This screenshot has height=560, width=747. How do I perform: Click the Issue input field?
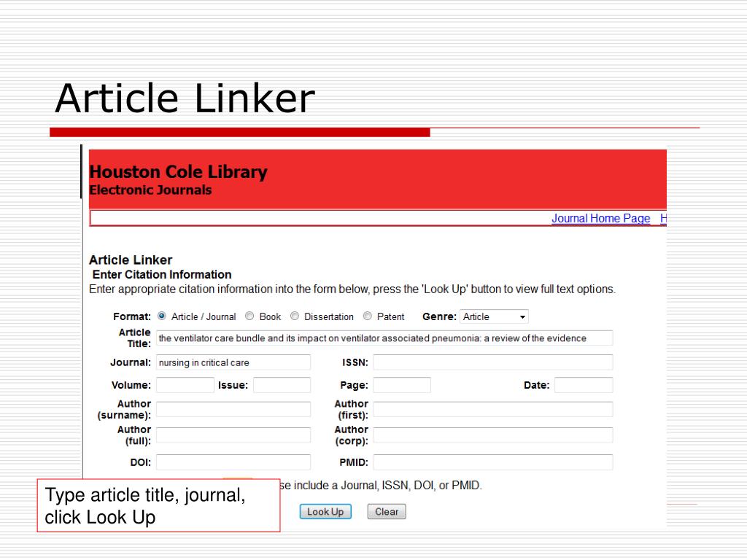[282, 385]
